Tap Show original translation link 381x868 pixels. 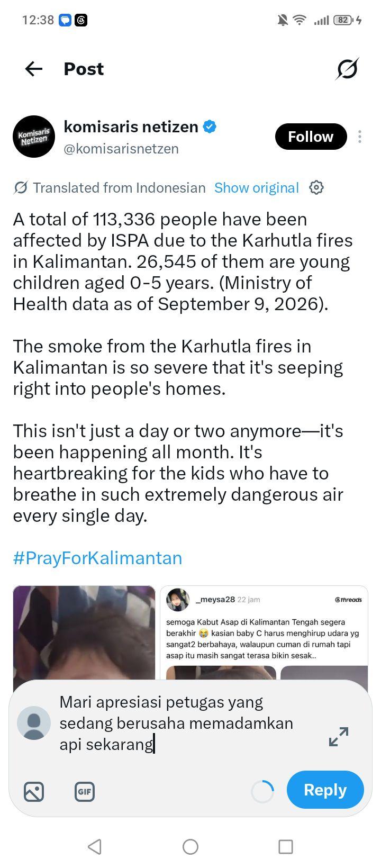257,188
